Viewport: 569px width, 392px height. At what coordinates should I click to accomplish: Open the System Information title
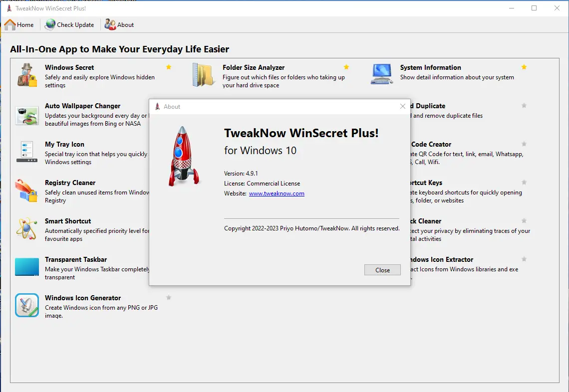point(430,67)
